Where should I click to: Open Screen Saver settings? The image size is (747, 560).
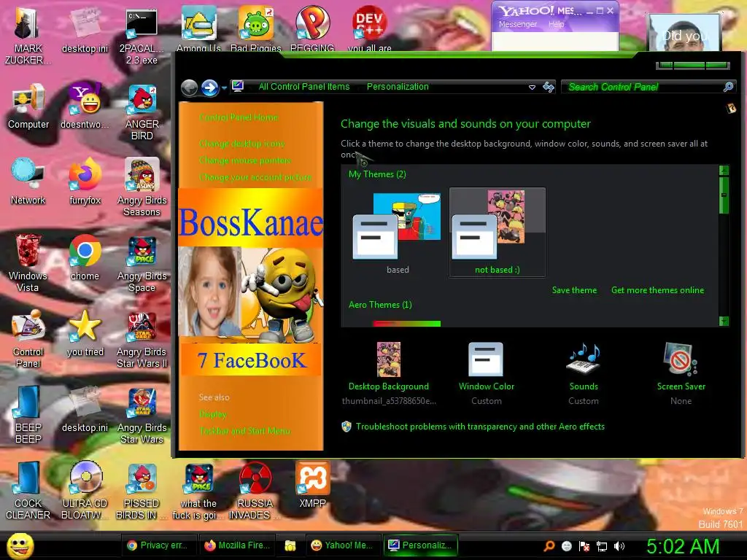(x=681, y=373)
